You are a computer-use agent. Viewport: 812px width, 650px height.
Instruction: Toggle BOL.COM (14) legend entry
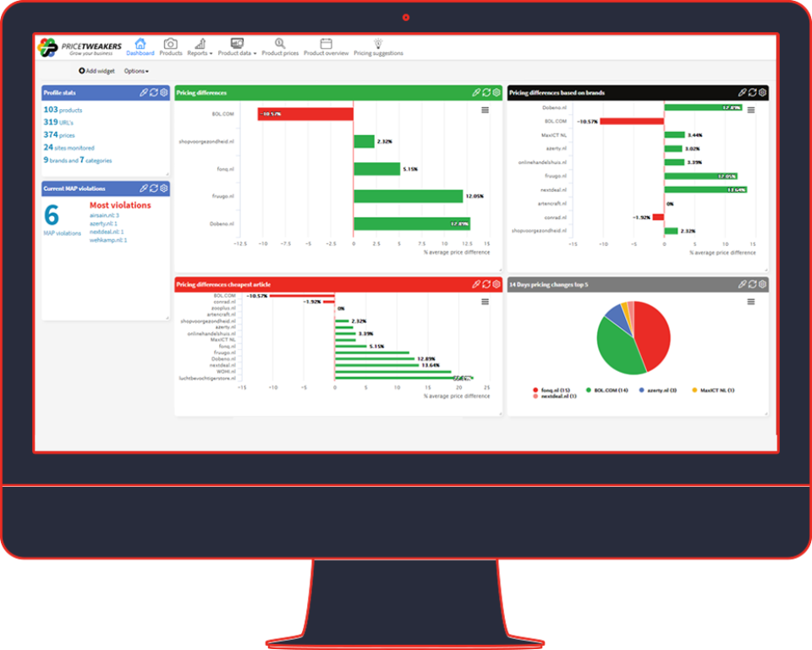click(x=607, y=391)
